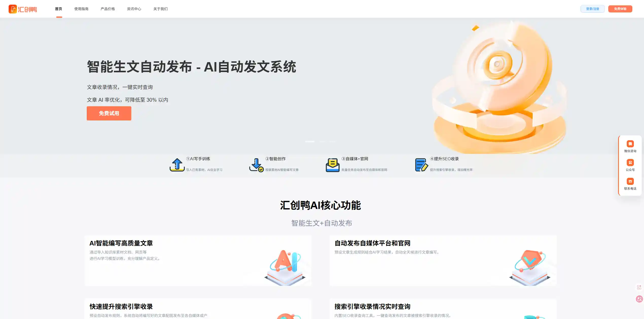Go to 产品价格 page
644x319 pixels.
coord(108,9)
